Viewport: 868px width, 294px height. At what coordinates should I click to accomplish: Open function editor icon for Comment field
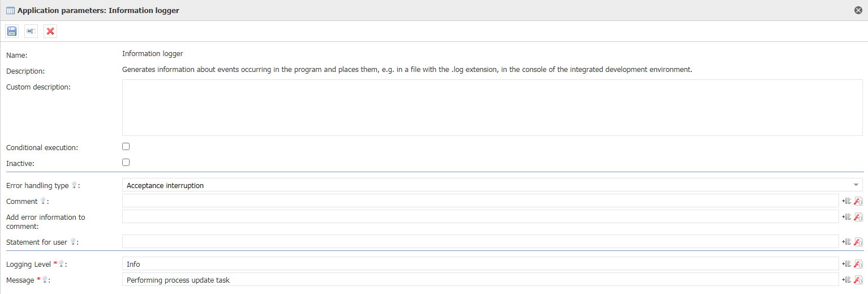[x=858, y=201]
